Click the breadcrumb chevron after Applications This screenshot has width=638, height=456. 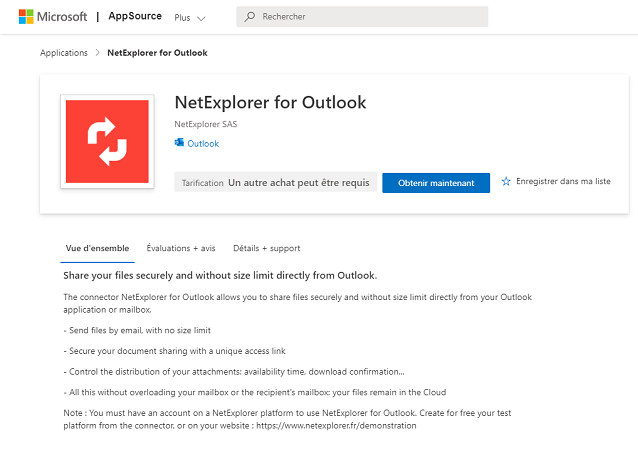click(97, 52)
